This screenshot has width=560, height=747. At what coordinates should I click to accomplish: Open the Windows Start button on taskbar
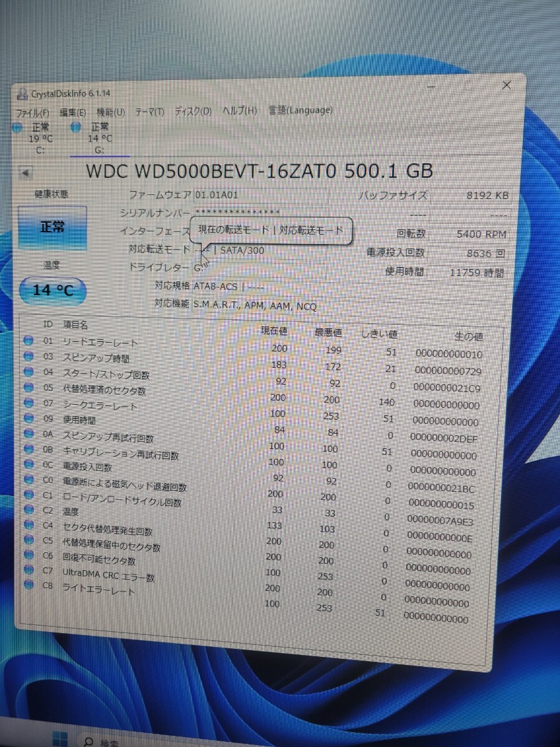[x=59, y=740]
